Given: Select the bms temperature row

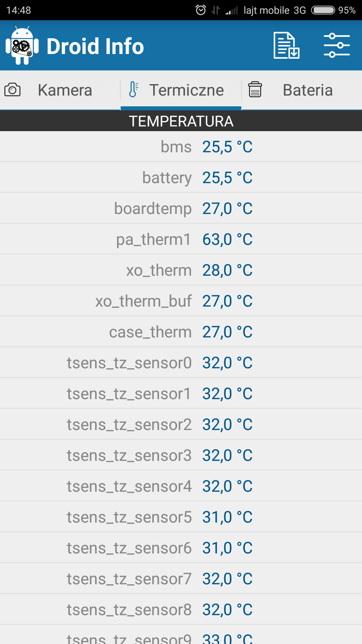Looking at the screenshot, I should (x=181, y=147).
